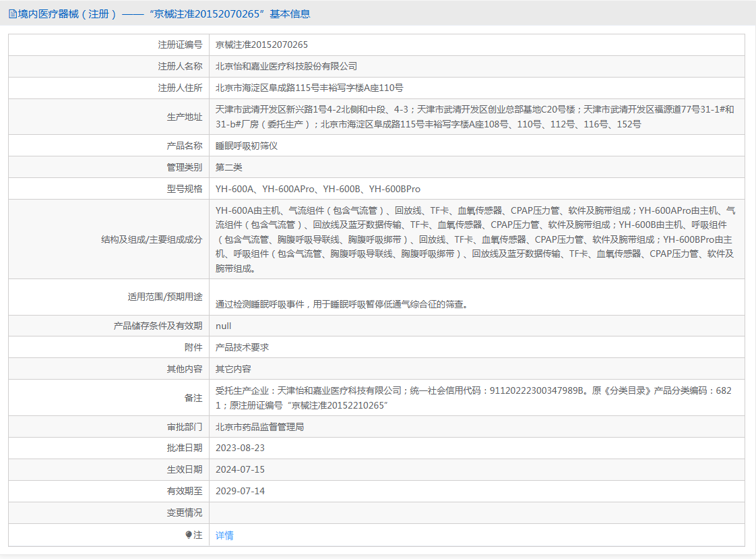This screenshot has height=559, width=756.
Task: Select model list YH-600A、YH-600APro、YH-600B、YH-600BPro
Action: [x=318, y=189]
